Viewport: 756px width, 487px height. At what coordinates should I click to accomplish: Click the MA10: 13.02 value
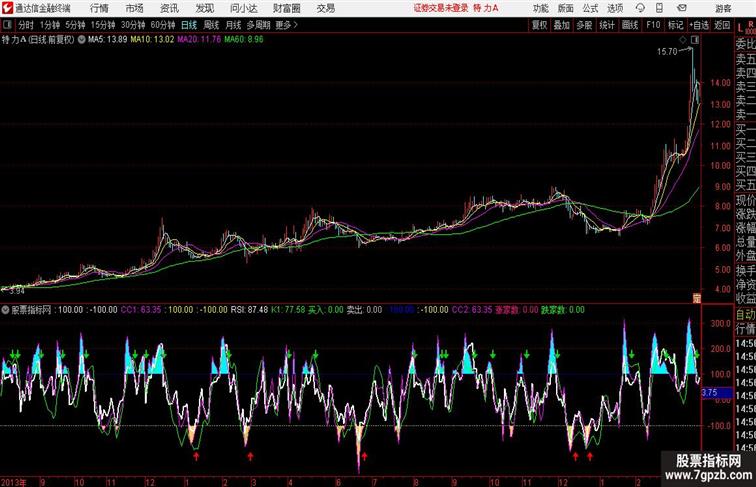click(152, 40)
